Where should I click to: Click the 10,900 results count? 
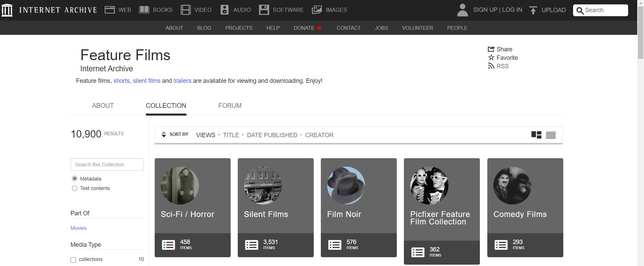tap(86, 134)
